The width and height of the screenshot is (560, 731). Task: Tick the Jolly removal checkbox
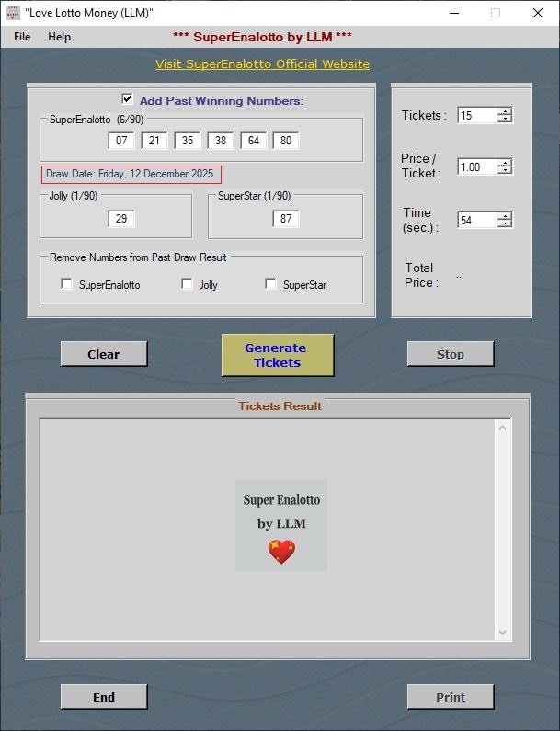tap(187, 284)
